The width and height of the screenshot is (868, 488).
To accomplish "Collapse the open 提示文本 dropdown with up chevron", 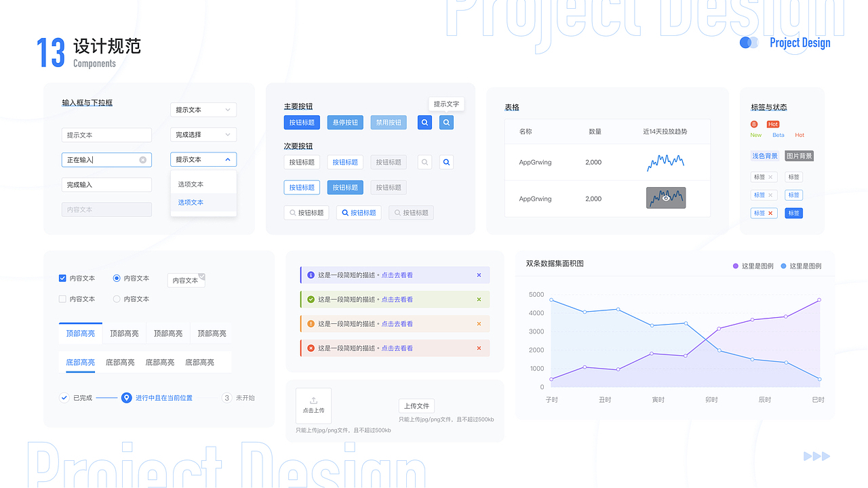I will [x=203, y=160].
